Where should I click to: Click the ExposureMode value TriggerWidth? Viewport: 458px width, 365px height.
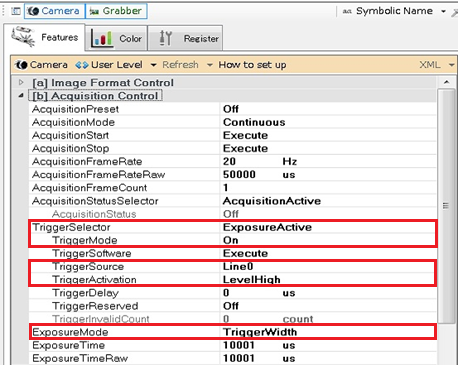pos(260,332)
